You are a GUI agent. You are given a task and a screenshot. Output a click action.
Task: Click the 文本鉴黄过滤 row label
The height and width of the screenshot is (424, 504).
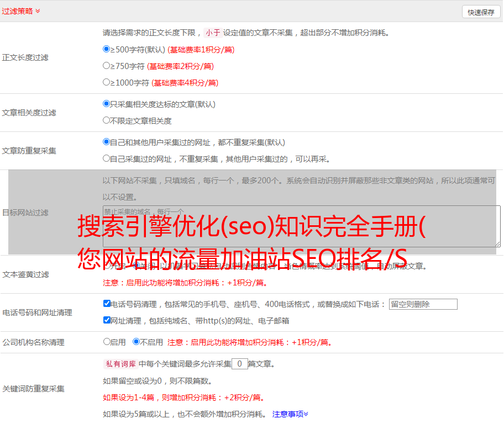coord(26,274)
